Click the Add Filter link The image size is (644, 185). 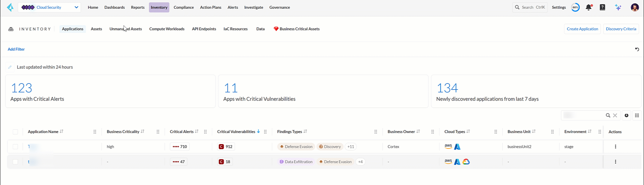click(16, 49)
